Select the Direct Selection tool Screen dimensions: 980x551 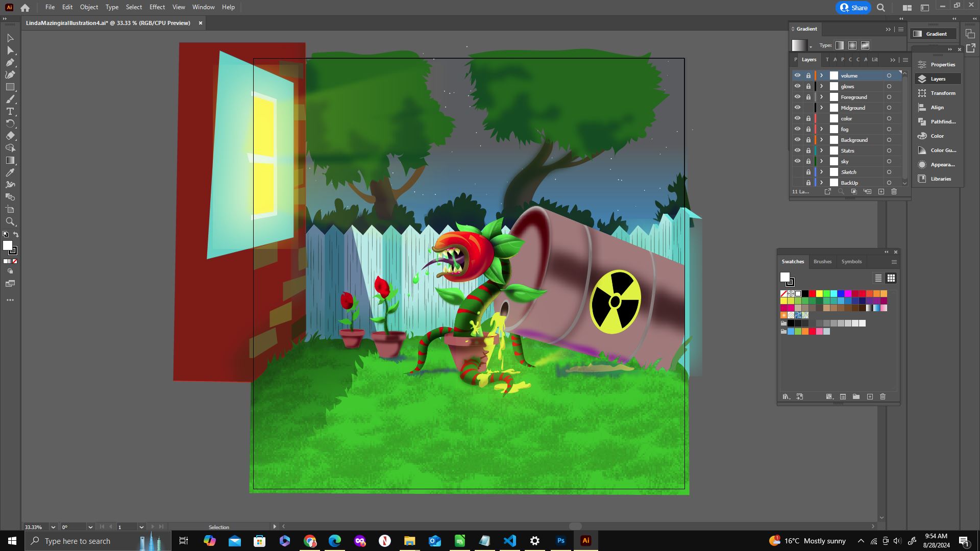[x=10, y=51]
